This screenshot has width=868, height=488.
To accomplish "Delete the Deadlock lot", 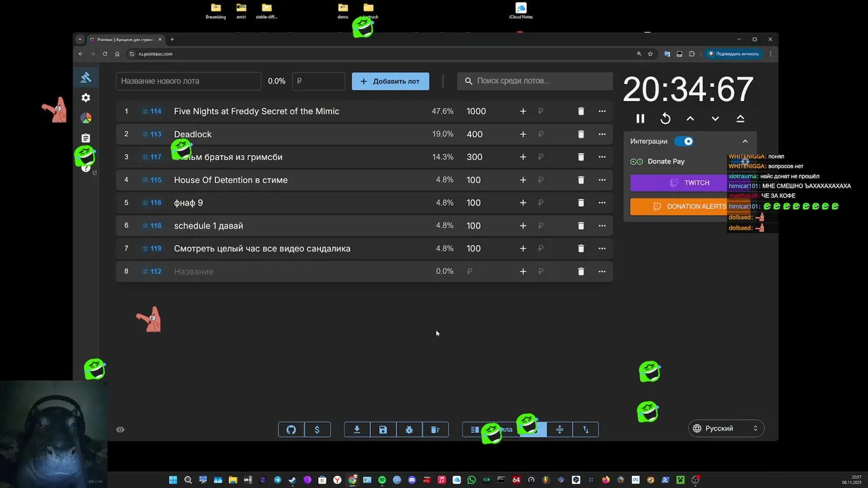I will click(581, 134).
